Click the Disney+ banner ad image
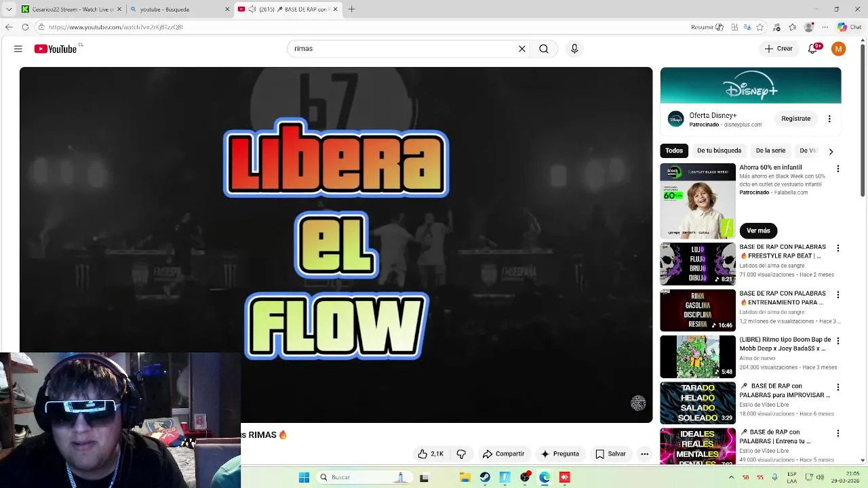Viewport: 868px width, 488px height. pyautogui.click(x=751, y=85)
